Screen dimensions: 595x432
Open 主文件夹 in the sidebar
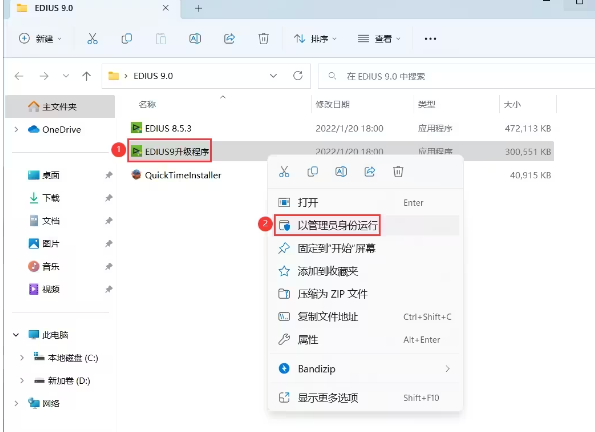tap(60, 107)
